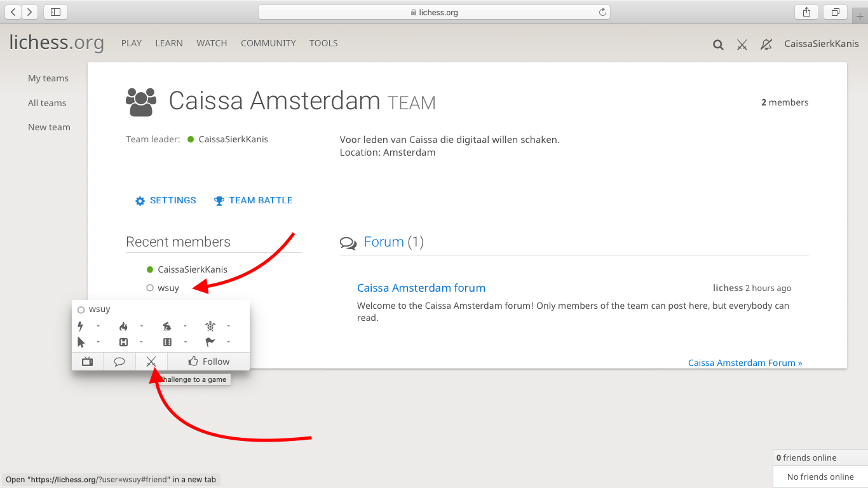This screenshot has width=868, height=488.
Task: Click the 2 members count
Action: click(x=785, y=102)
